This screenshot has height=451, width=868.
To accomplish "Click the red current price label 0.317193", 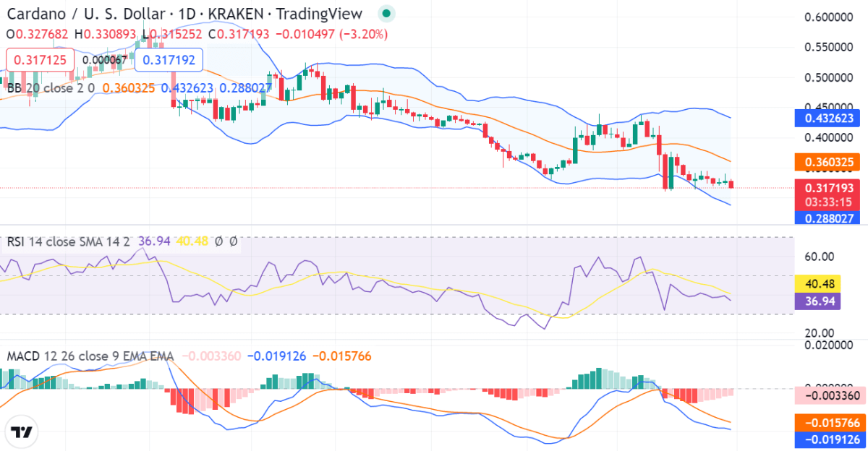I will [829, 188].
